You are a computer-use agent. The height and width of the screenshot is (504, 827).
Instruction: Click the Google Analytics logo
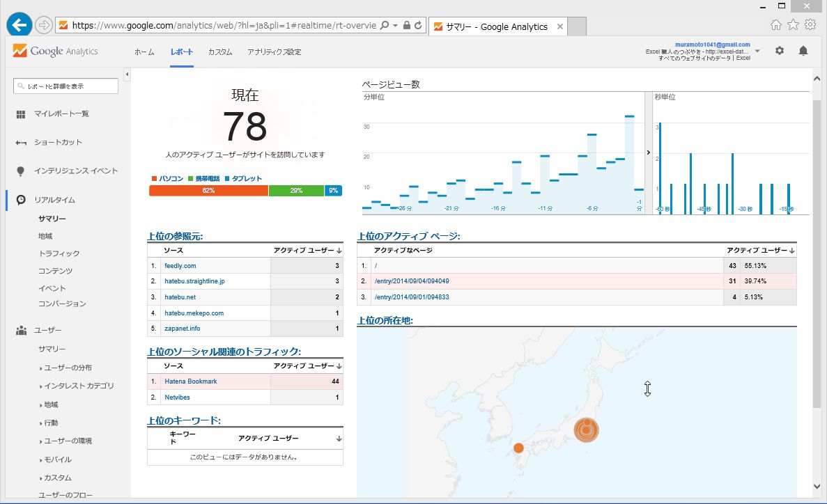[x=56, y=51]
